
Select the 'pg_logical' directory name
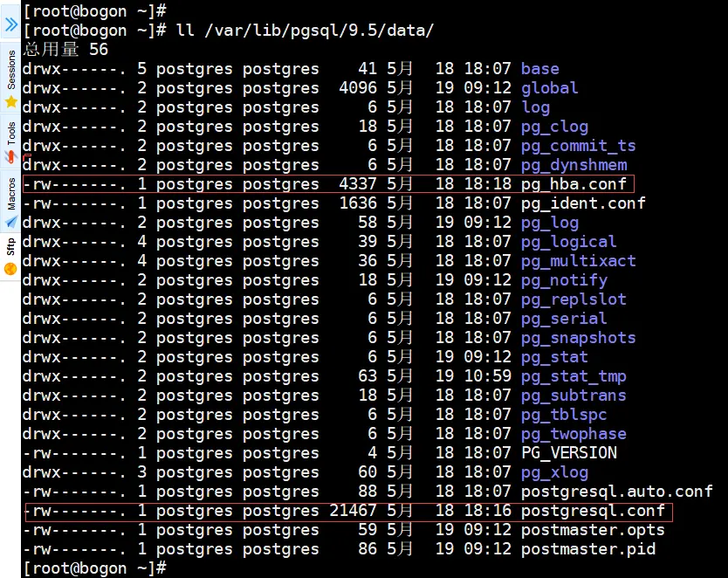click(x=569, y=242)
